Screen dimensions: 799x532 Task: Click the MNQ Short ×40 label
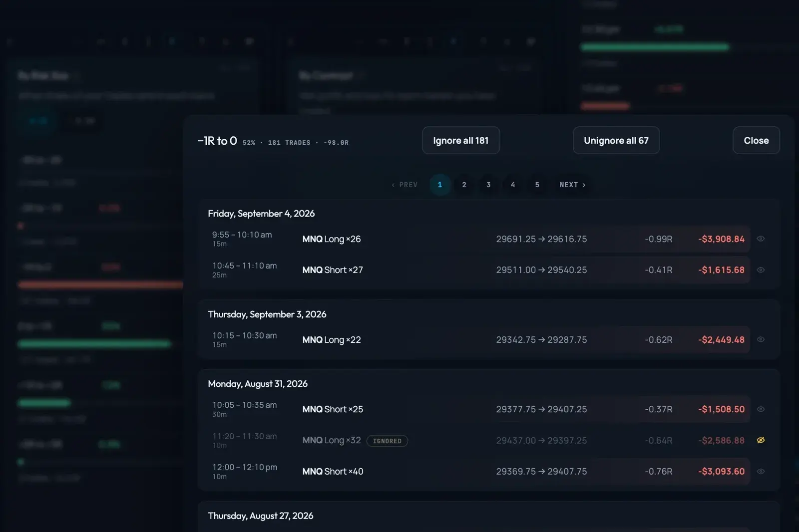click(x=333, y=472)
